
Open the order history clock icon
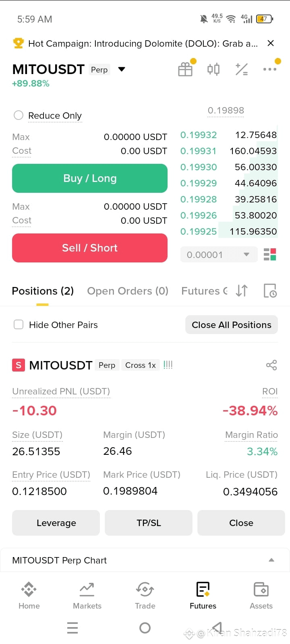coord(270,291)
